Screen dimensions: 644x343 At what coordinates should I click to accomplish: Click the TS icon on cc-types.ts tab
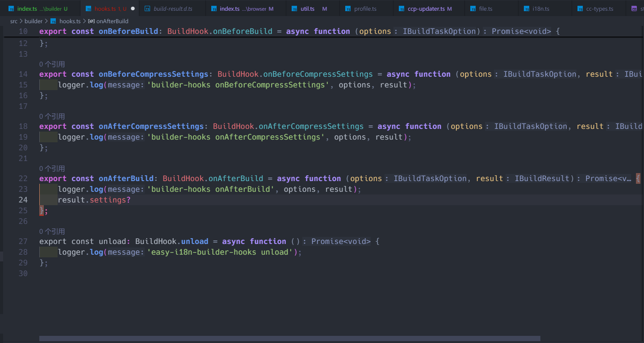coord(580,9)
